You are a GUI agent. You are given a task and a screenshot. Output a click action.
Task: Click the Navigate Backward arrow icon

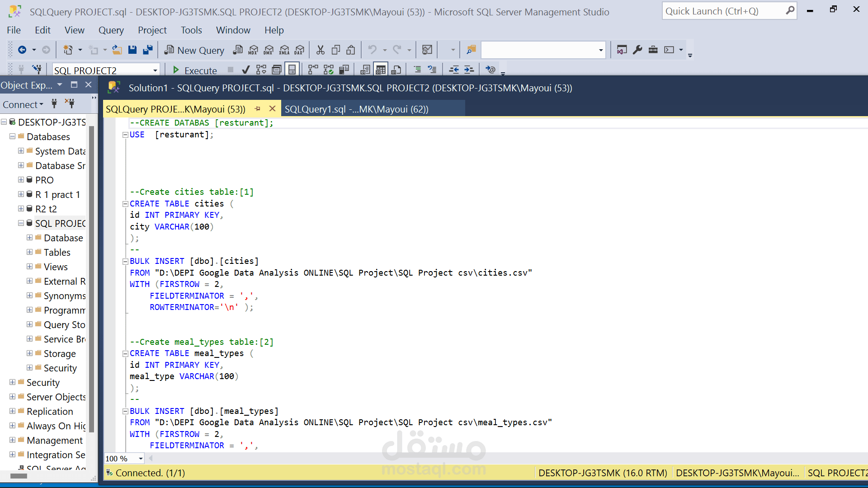22,50
